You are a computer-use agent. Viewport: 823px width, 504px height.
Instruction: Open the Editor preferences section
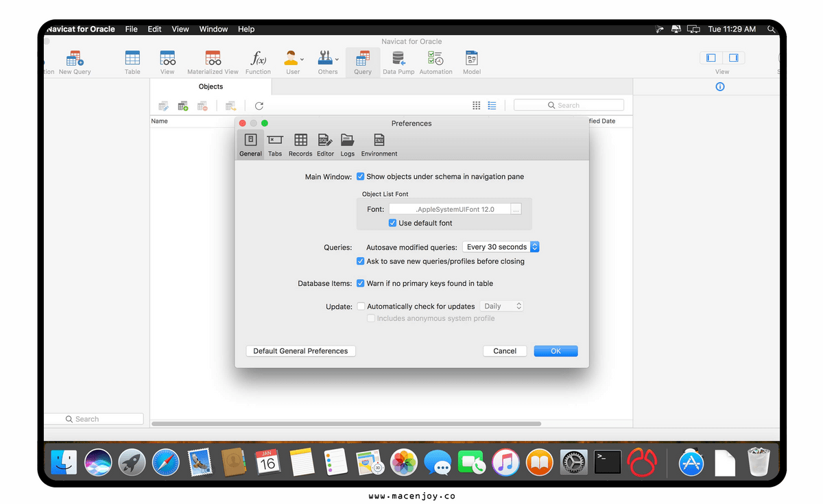click(325, 145)
